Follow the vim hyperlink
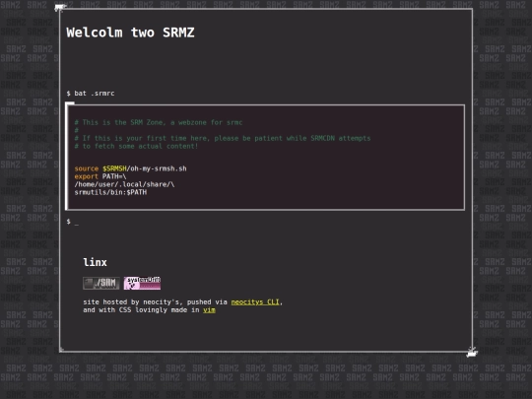 coord(209,309)
